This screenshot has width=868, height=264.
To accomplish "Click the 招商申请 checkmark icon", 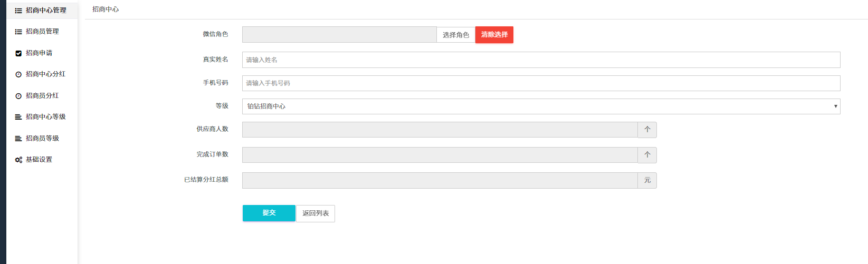I will 18,53.
